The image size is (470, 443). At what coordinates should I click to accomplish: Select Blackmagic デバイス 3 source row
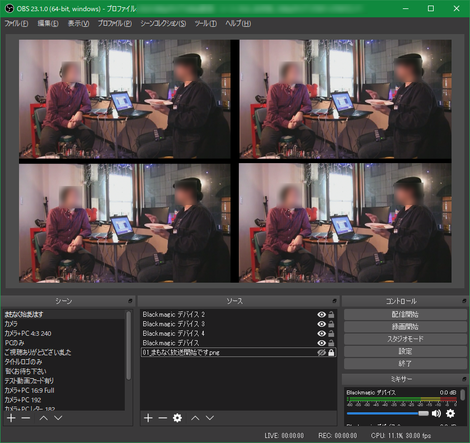[x=238, y=324]
